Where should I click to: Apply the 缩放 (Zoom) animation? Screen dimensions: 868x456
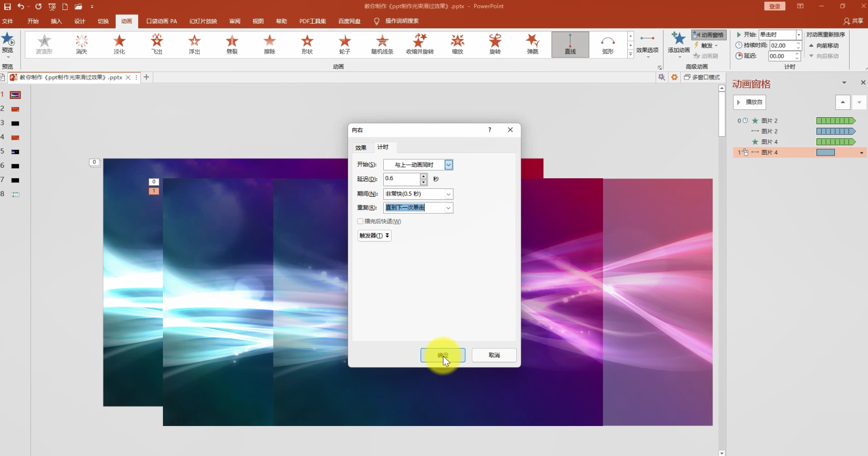(457, 45)
